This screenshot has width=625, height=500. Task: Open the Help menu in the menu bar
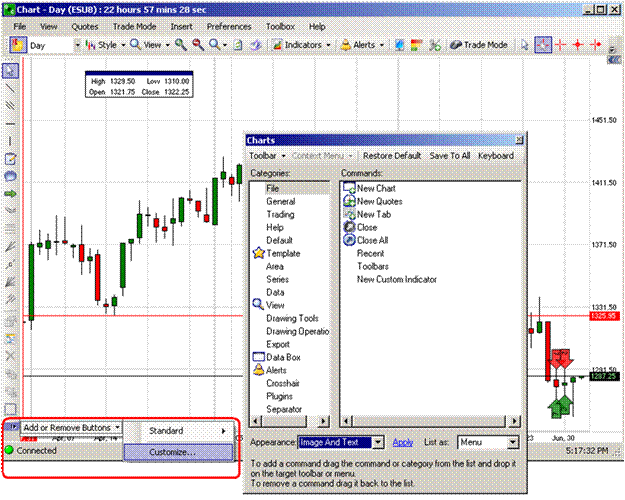pyautogui.click(x=317, y=27)
